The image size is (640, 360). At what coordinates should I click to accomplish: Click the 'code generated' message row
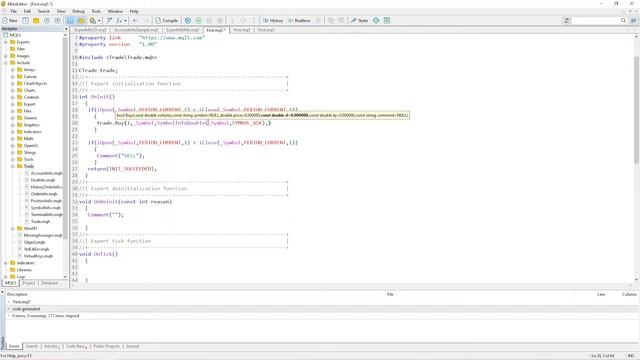tap(322, 309)
